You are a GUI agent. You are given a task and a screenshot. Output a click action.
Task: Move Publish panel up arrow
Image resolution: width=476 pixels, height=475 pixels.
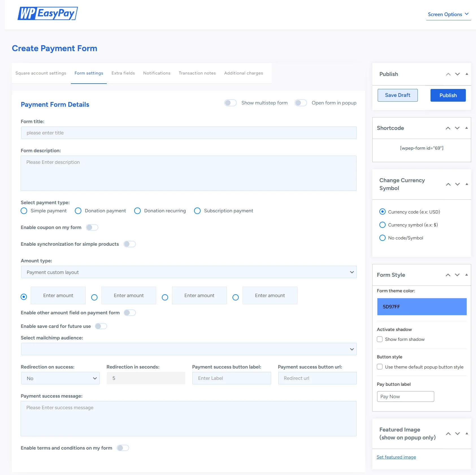448,74
